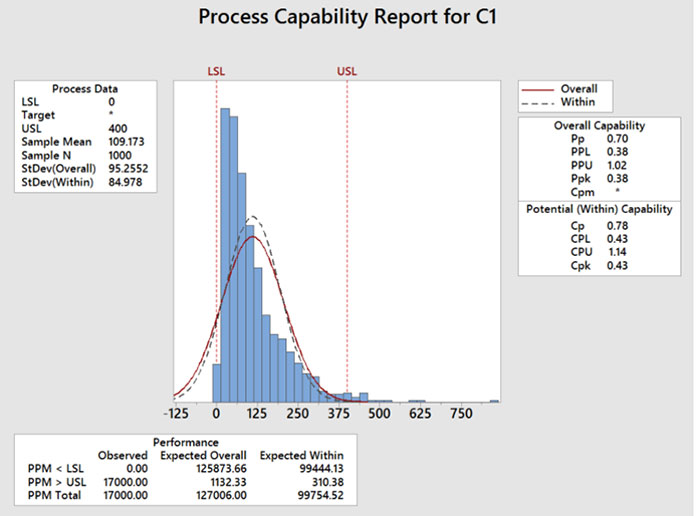Click the 'Performance' table heading

click(x=186, y=442)
